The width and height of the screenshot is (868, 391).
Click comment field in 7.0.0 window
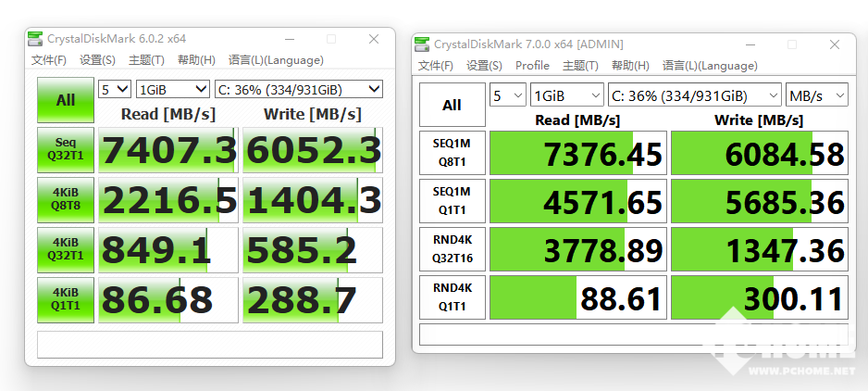(633, 334)
